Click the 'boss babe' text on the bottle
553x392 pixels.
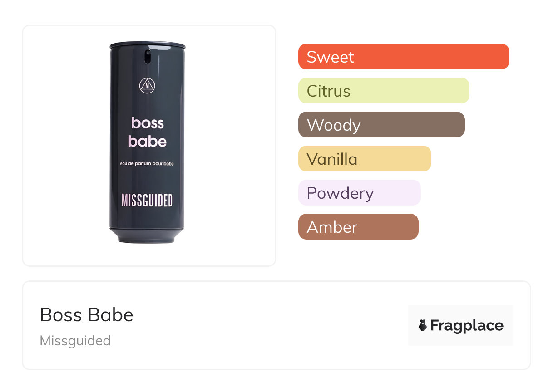pos(148,132)
